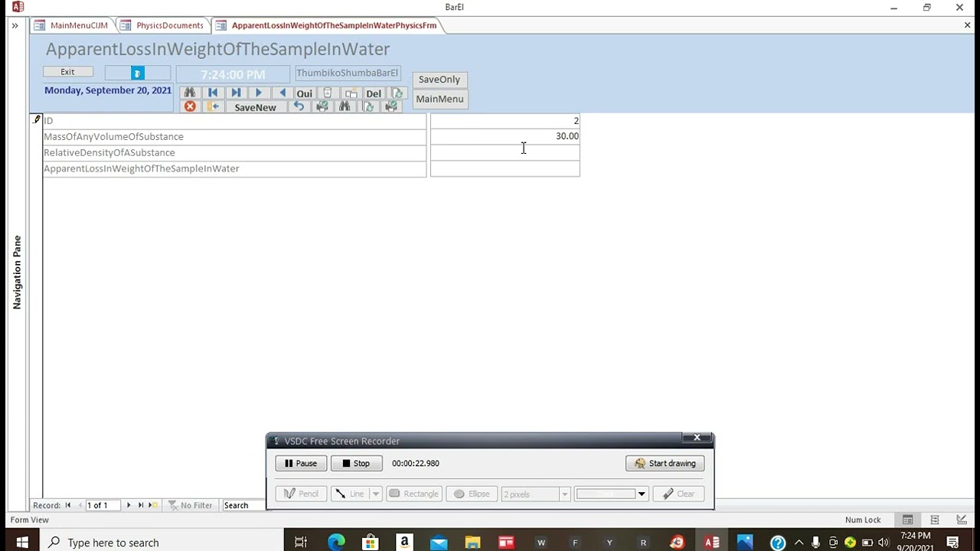Click the first binoculars find icon
The image size is (980, 551).
coord(189,93)
